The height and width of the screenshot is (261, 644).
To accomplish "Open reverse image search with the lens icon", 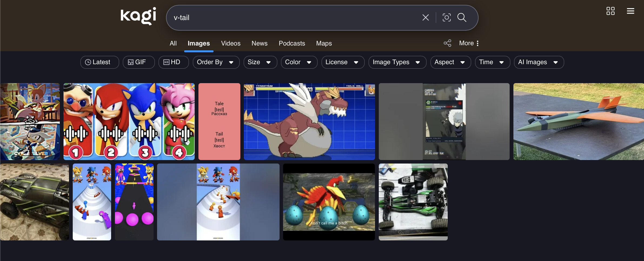I will click(x=446, y=17).
